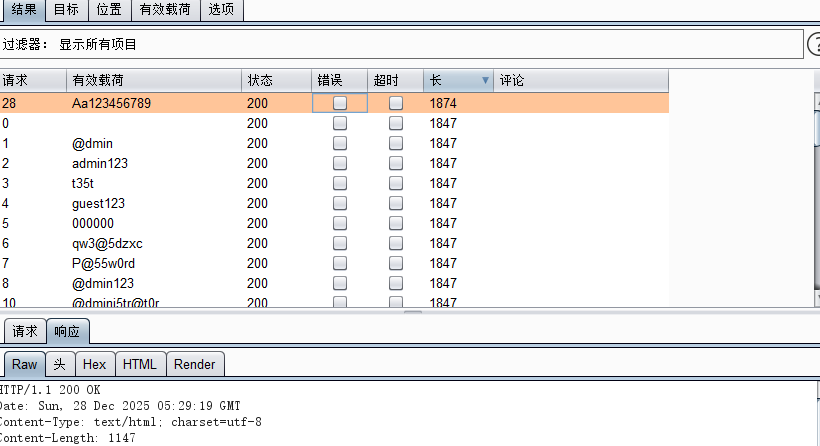Toggle the 超时 checkbox in guest123 row
This screenshot has height=446, width=820.
[x=396, y=203]
